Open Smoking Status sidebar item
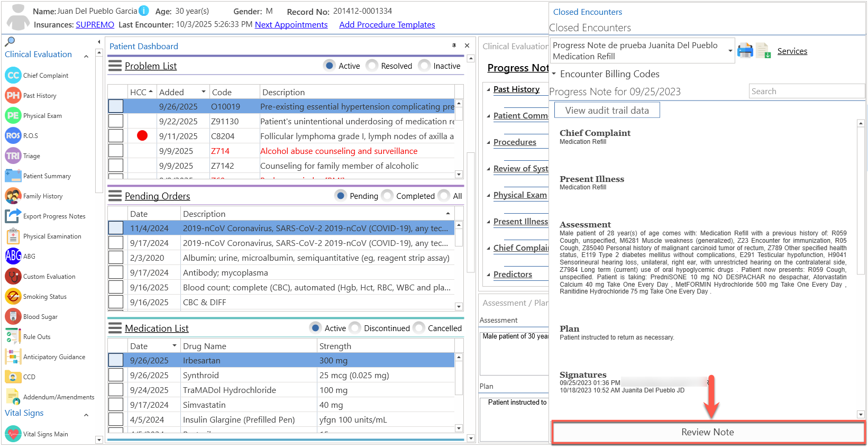This screenshot has height=448, width=868. [x=36, y=297]
